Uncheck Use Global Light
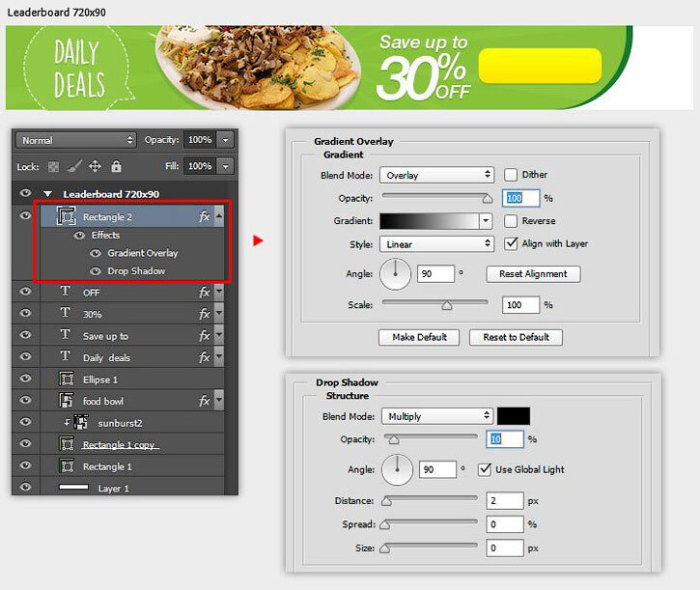The width and height of the screenshot is (700, 590). tap(485, 469)
